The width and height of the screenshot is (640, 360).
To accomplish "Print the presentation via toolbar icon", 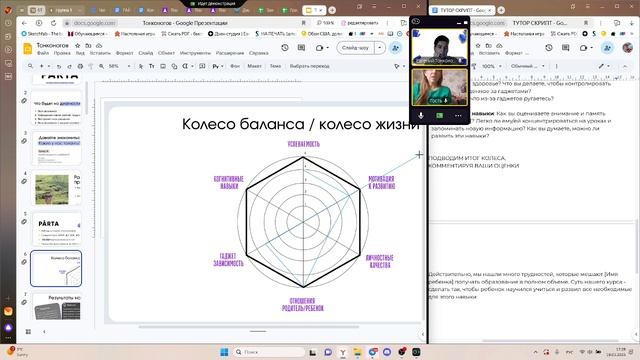I will [x=80, y=66].
